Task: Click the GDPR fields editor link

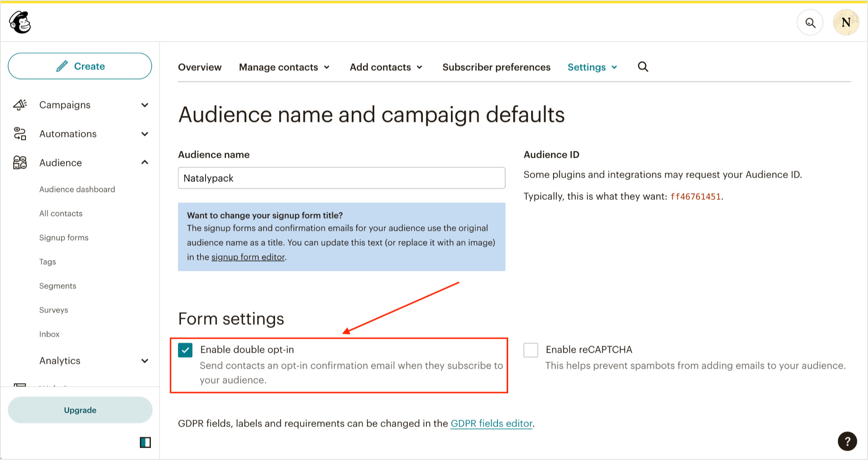Action: (x=491, y=424)
